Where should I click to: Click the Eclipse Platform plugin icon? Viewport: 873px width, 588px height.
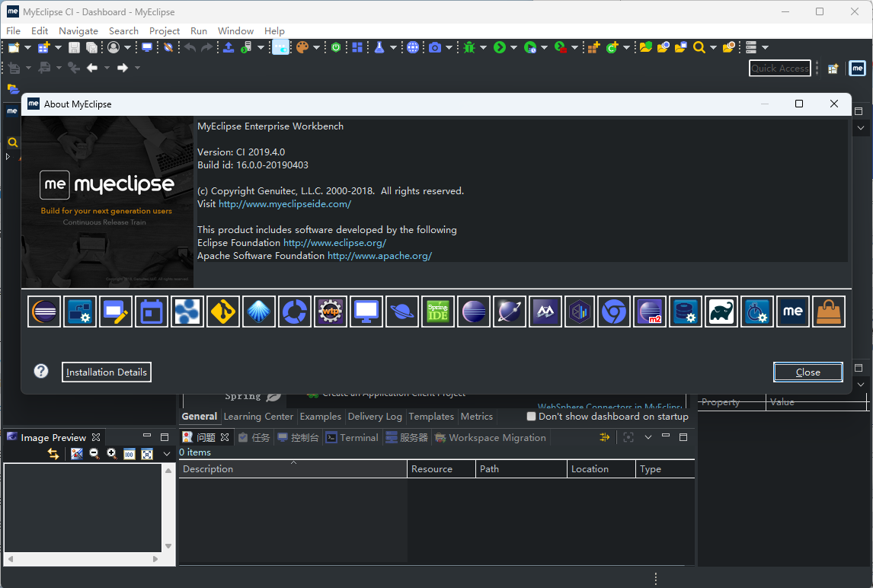tap(44, 312)
